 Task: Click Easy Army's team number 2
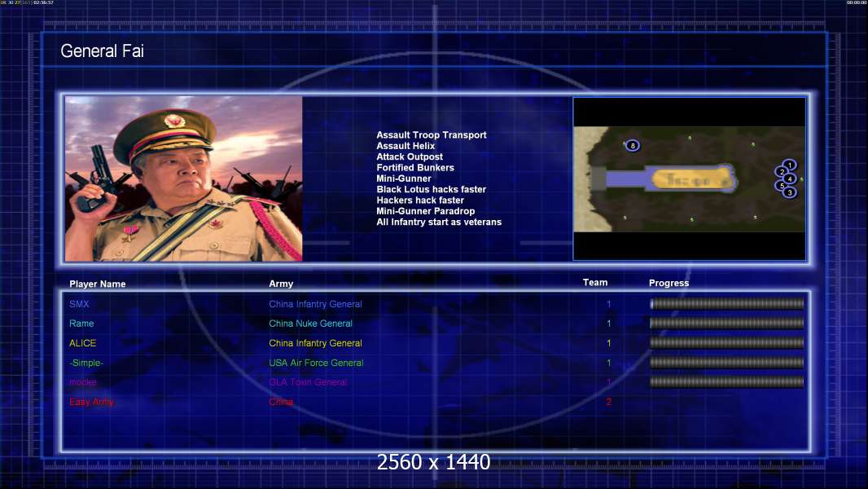click(608, 402)
